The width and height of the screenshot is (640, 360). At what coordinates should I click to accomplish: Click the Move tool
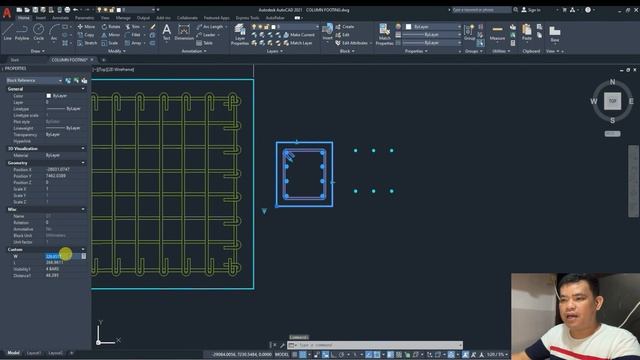86,27
